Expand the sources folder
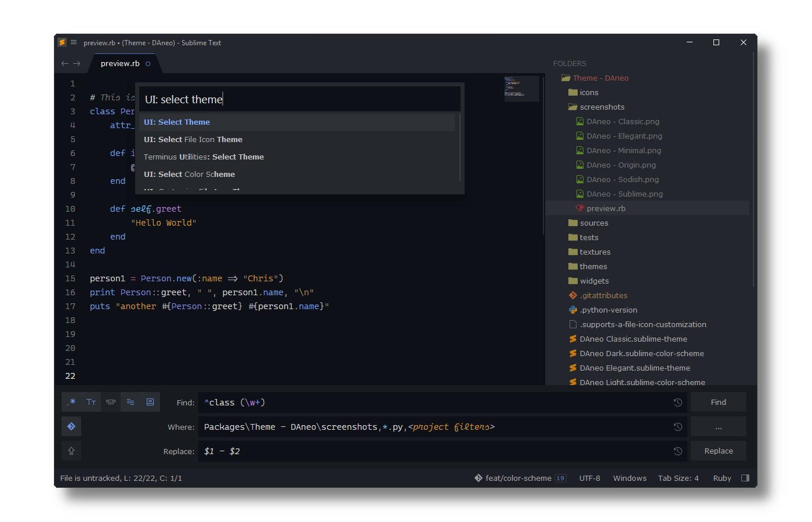 pyautogui.click(x=573, y=223)
